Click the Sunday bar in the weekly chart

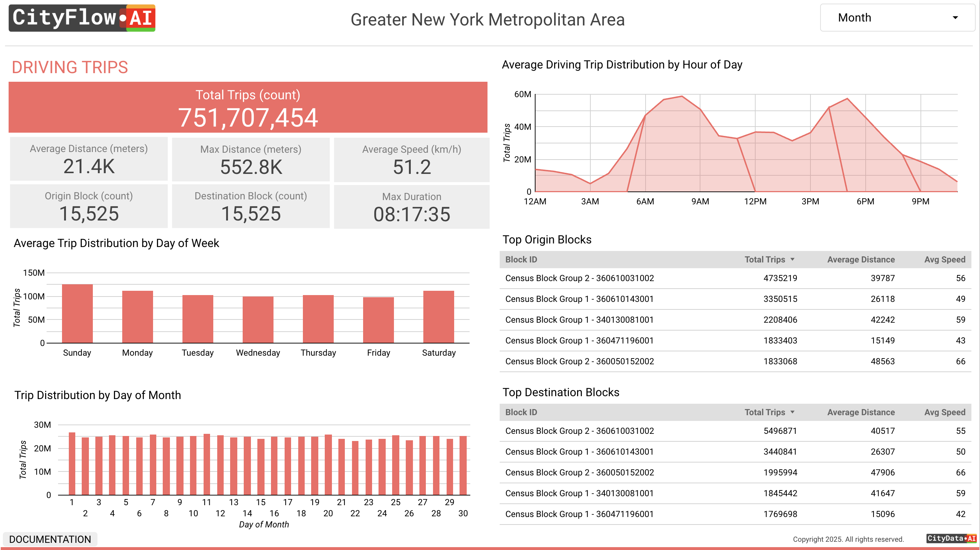pyautogui.click(x=77, y=314)
